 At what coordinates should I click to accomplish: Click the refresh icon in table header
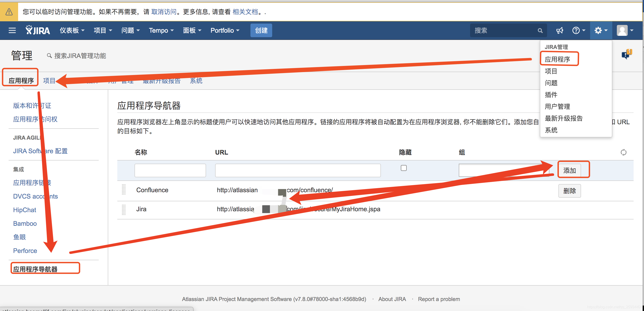tap(623, 152)
